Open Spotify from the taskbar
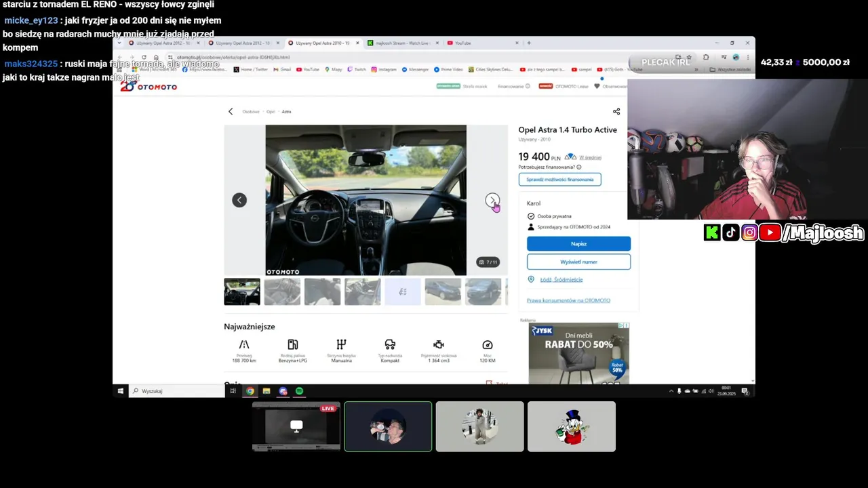The image size is (868, 488). click(300, 391)
